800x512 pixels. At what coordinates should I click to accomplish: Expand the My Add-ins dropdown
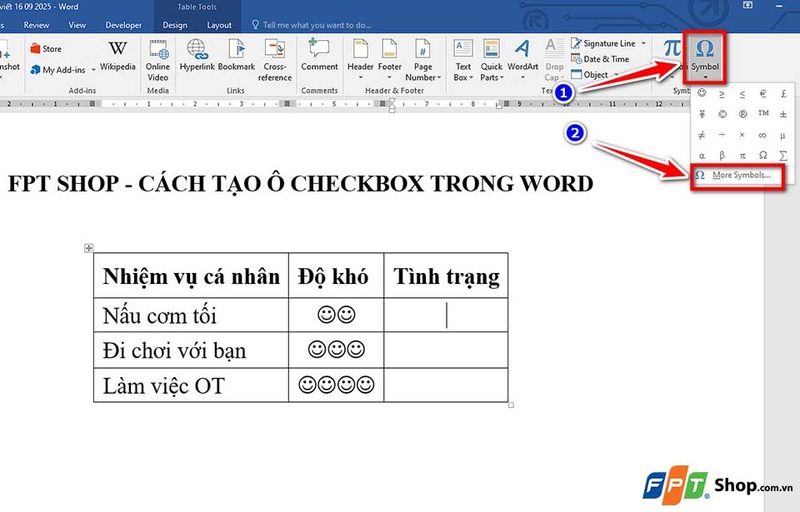(x=94, y=70)
